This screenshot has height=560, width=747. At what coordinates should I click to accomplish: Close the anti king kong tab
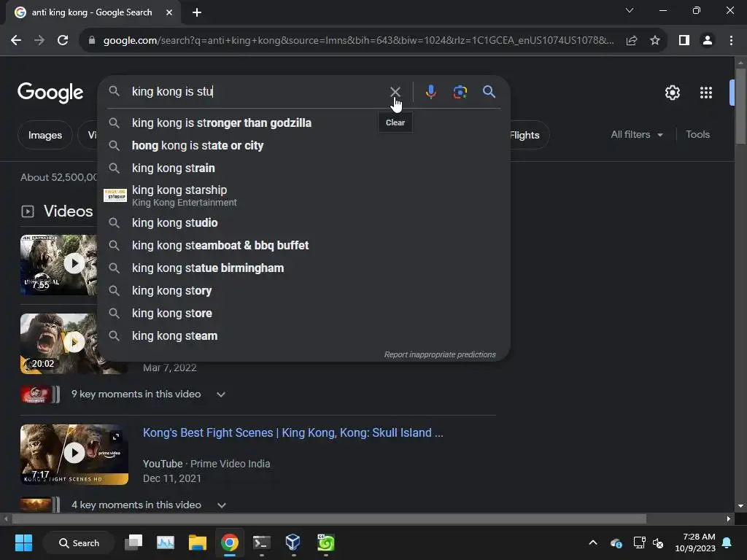pos(169,12)
